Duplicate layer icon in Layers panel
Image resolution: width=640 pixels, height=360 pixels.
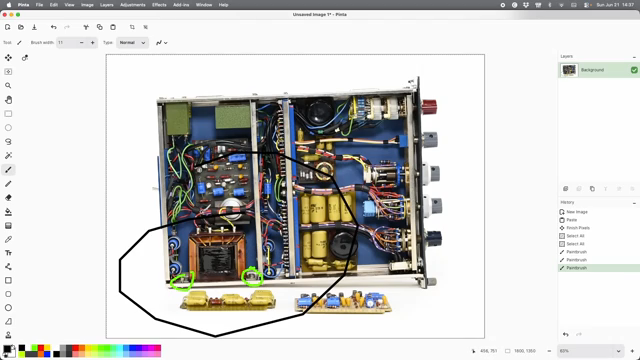tap(592, 189)
